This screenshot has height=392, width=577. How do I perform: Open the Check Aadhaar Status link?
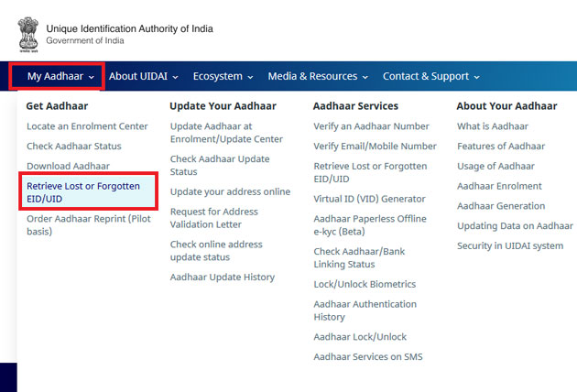[x=74, y=147]
